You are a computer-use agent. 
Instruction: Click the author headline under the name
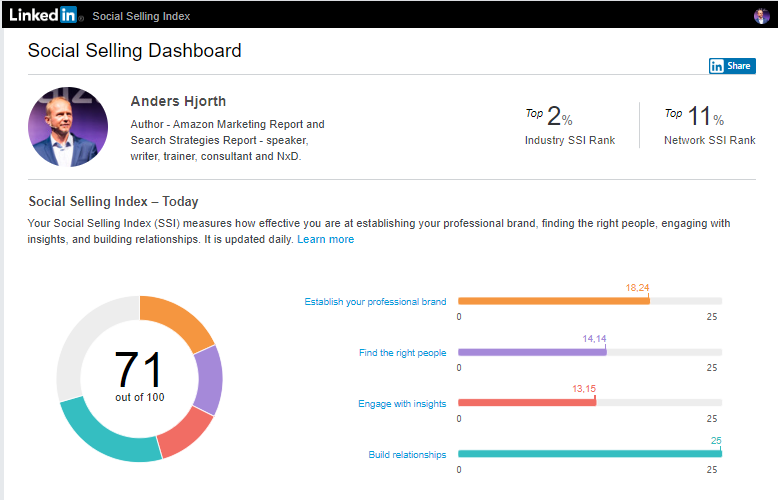[227, 140]
